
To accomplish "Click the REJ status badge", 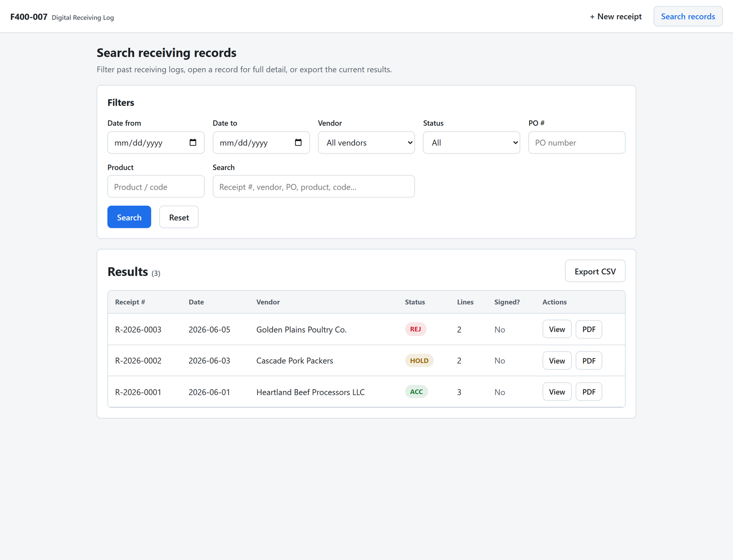I will click(416, 329).
